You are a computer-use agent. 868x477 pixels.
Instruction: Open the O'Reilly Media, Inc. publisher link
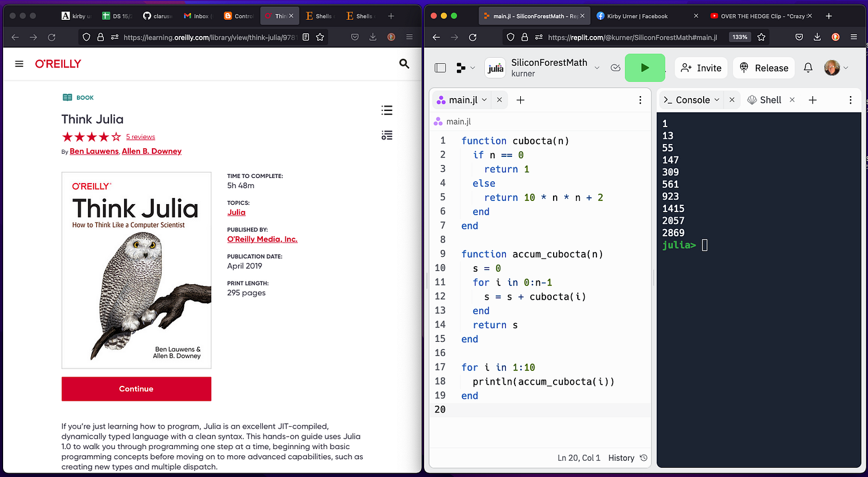262,239
